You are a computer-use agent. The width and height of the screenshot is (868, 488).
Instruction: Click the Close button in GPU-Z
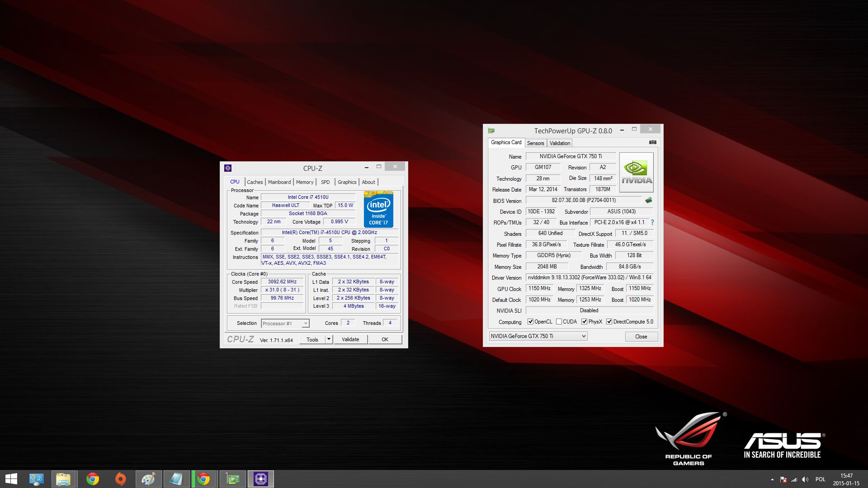pyautogui.click(x=641, y=337)
